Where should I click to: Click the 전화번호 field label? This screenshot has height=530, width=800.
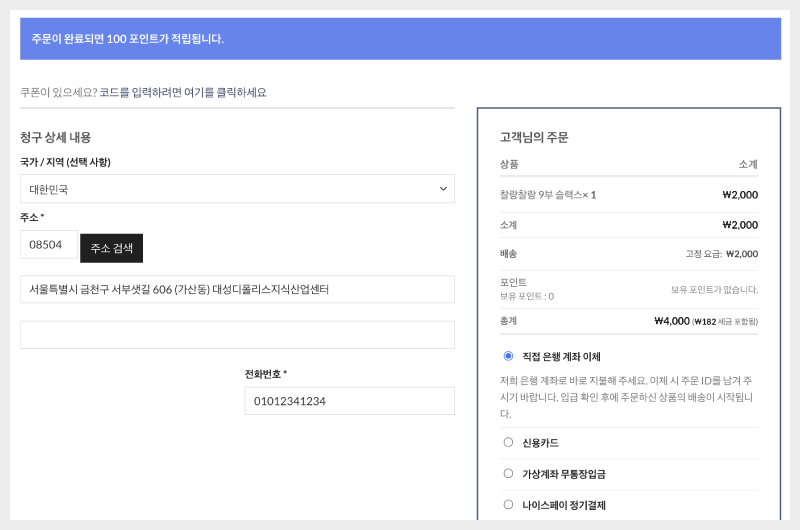(x=265, y=374)
